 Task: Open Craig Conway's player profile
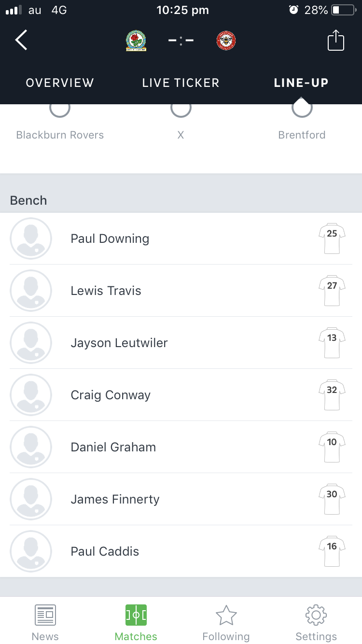[x=111, y=395]
